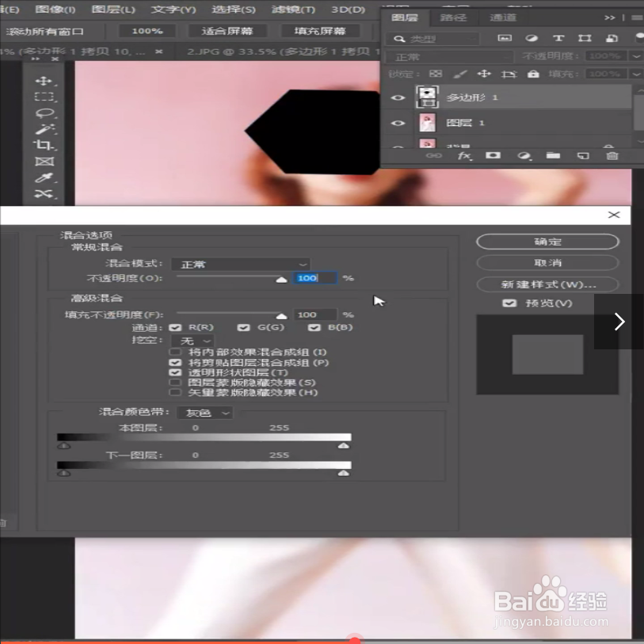This screenshot has height=644, width=644.
Task: Select the Move tool
Action: coord(43,79)
